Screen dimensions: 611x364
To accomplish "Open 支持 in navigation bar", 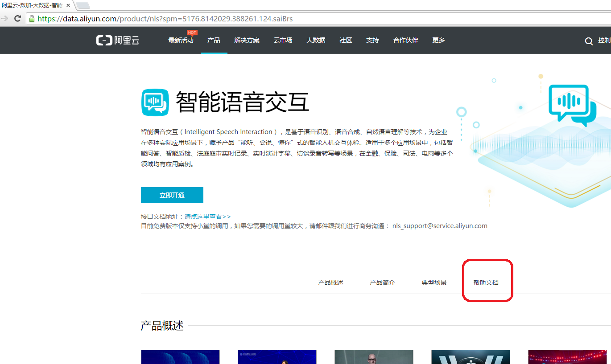I will [x=372, y=40].
